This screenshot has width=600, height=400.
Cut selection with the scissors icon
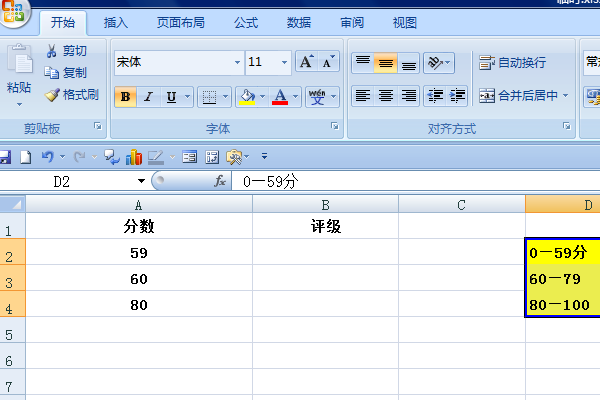click(51, 51)
